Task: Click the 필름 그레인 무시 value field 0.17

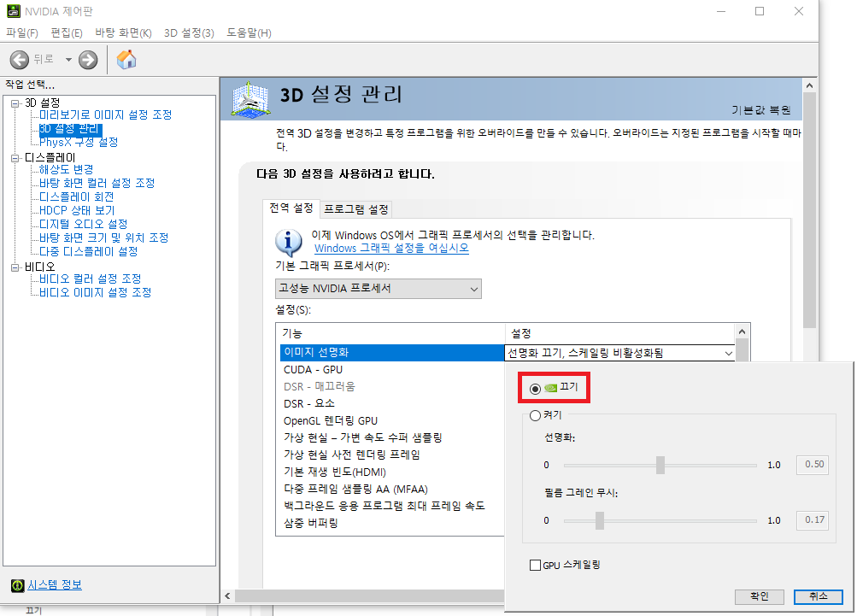Action: 813,519
